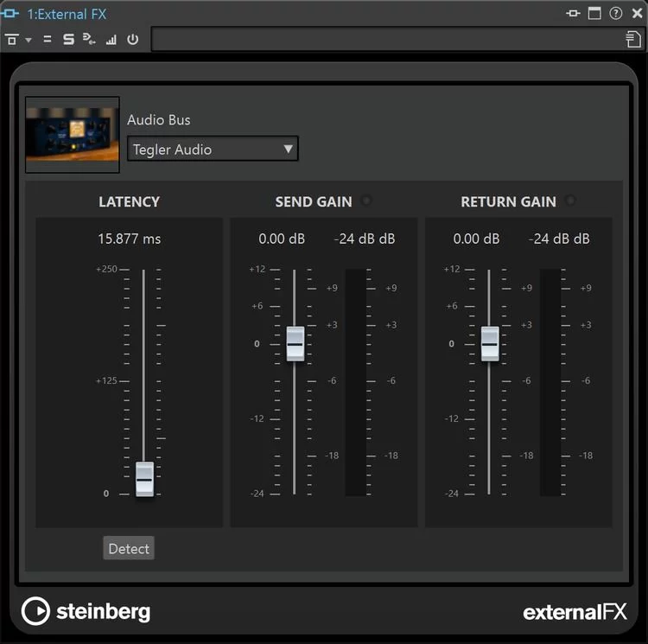Click the window icon next to the title
The height and width of the screenshot is (644, 648).
tap(10, 14)
